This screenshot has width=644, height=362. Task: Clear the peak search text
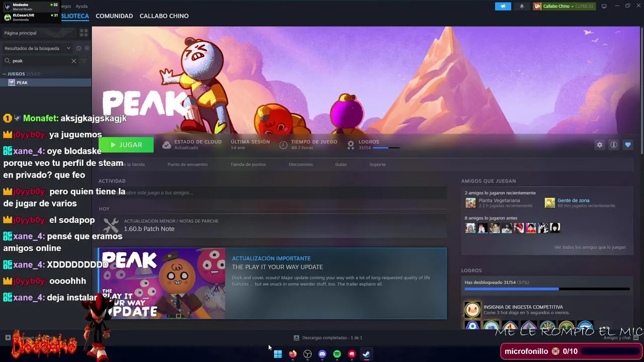73,61
